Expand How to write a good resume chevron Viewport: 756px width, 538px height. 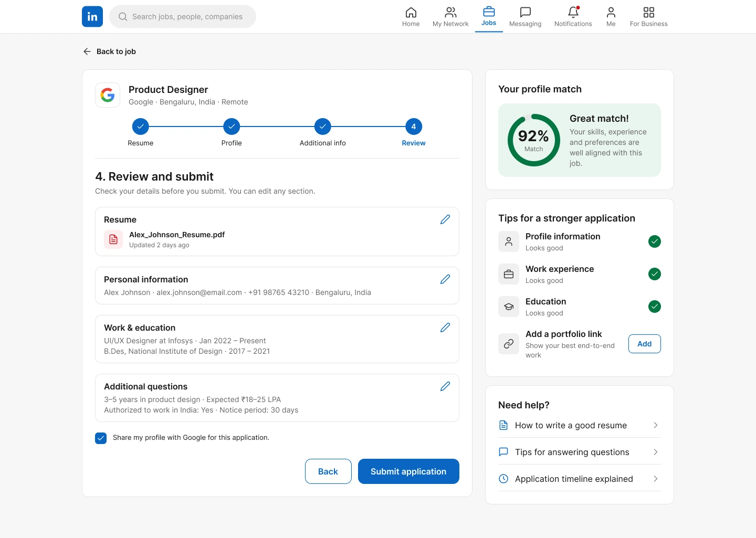point(655,425)
